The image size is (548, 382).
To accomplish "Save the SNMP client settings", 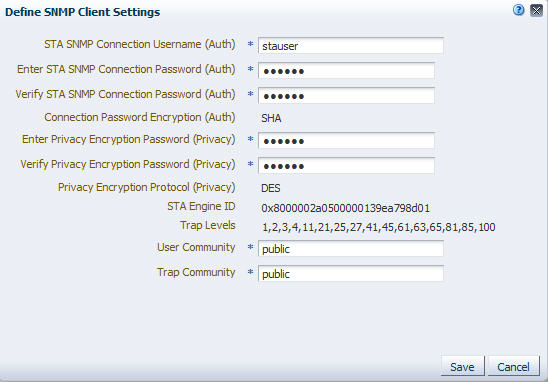I will (x=462, y=367).
